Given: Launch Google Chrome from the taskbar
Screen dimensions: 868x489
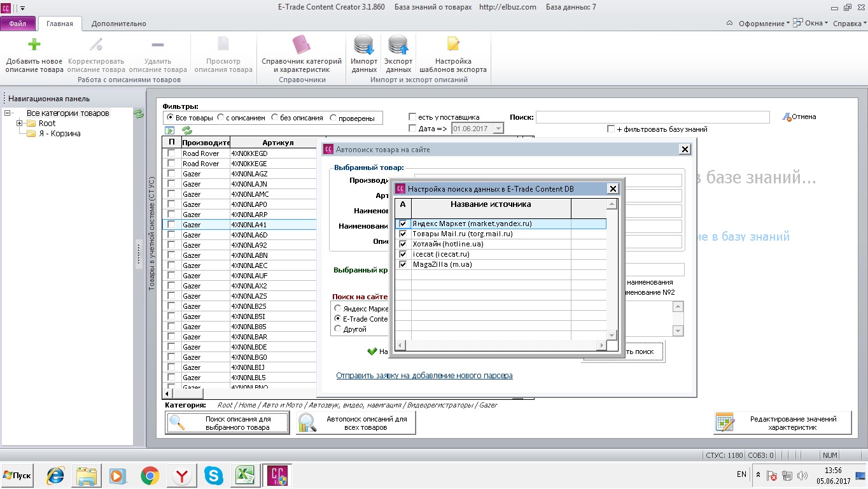Looking at the screenshot, I should pyautogui.click(x=150, y=475).
